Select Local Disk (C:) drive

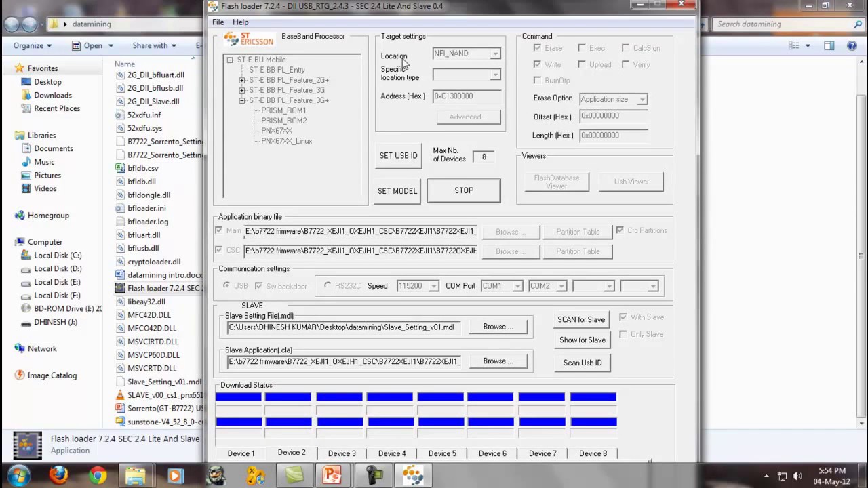point(58,256)
